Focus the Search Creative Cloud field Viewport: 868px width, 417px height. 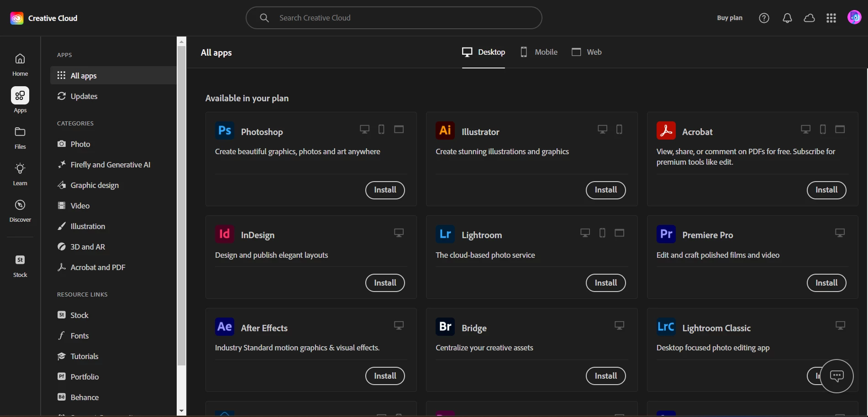pos(394,18)
